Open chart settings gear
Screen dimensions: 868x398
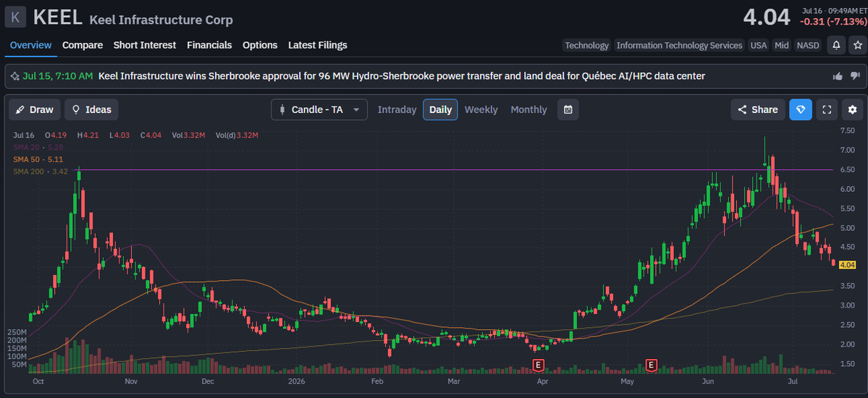853,109
